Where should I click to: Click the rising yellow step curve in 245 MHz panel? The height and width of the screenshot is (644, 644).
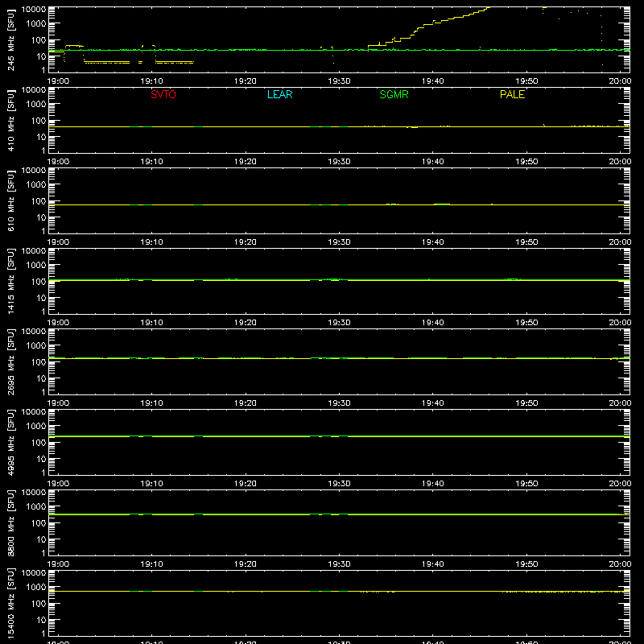point(428,25)
